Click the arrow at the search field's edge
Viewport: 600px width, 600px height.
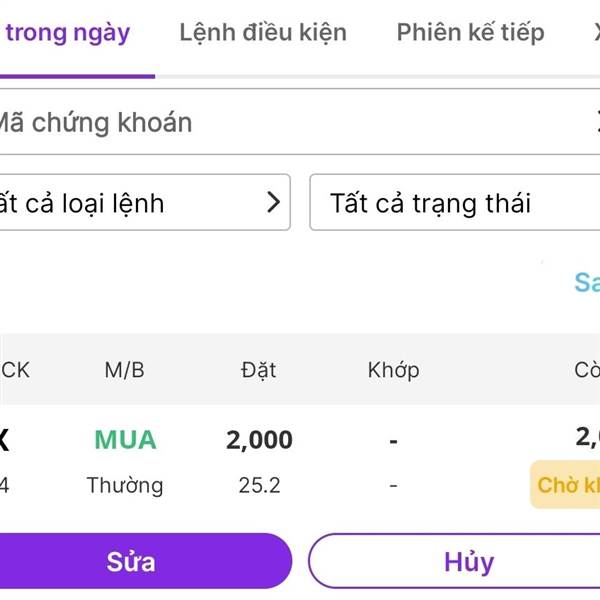point(595,123)
